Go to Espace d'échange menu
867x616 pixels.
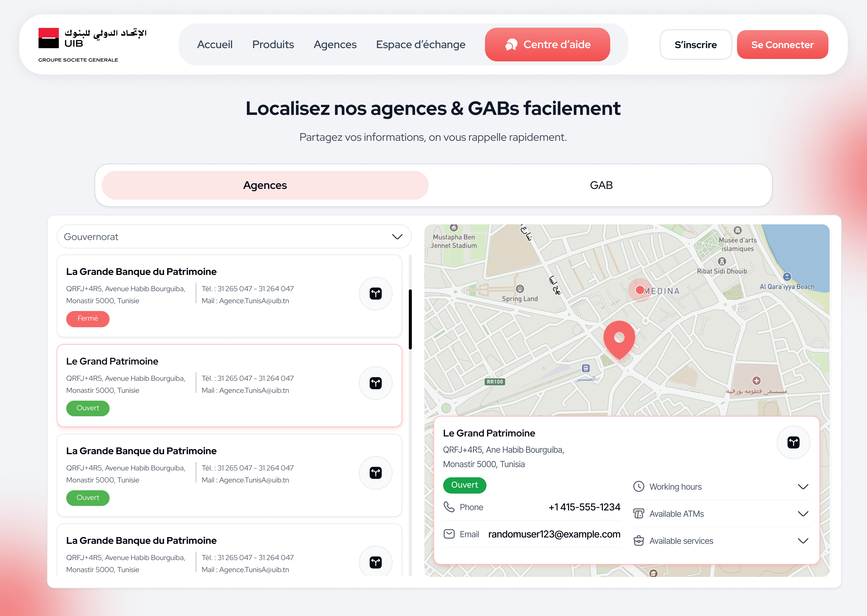[x=421, y=45]
